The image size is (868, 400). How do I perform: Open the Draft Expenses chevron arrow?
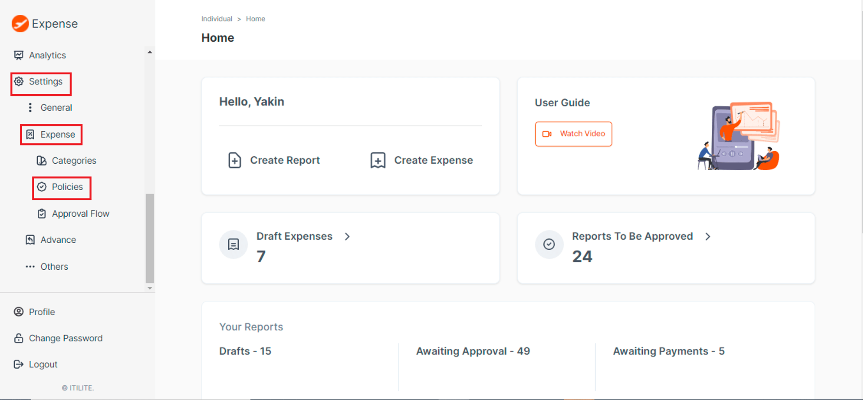pyautogui.click(x=347, y=236)
